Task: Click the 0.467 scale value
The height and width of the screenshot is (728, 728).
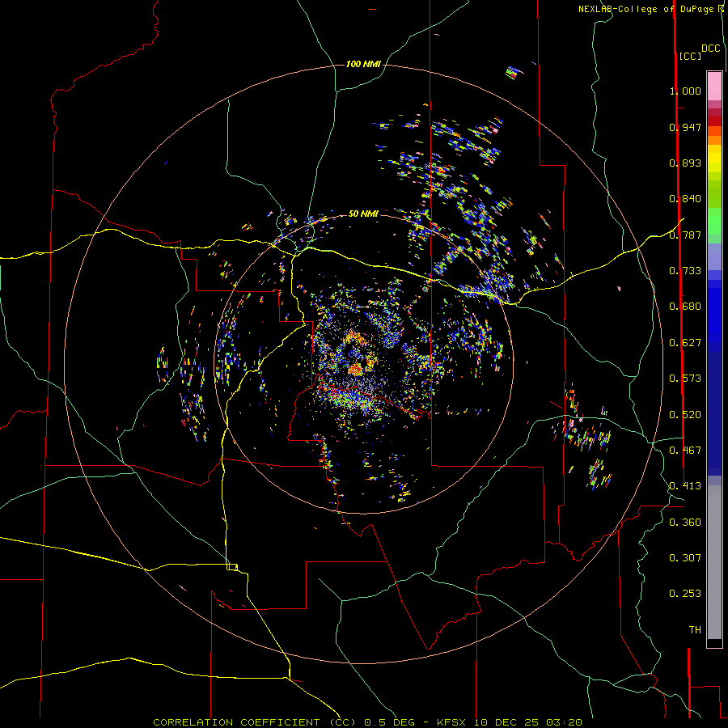Action: 685,451
